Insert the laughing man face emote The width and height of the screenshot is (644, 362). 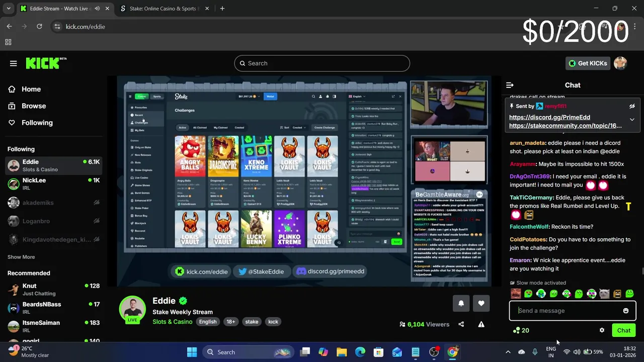click(x=516, y=294)
